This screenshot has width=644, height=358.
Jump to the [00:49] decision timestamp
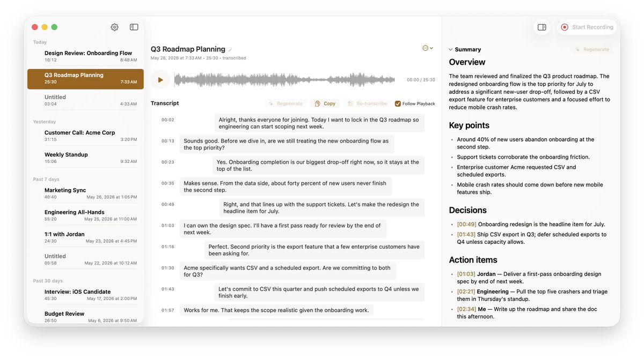[467, 225]
